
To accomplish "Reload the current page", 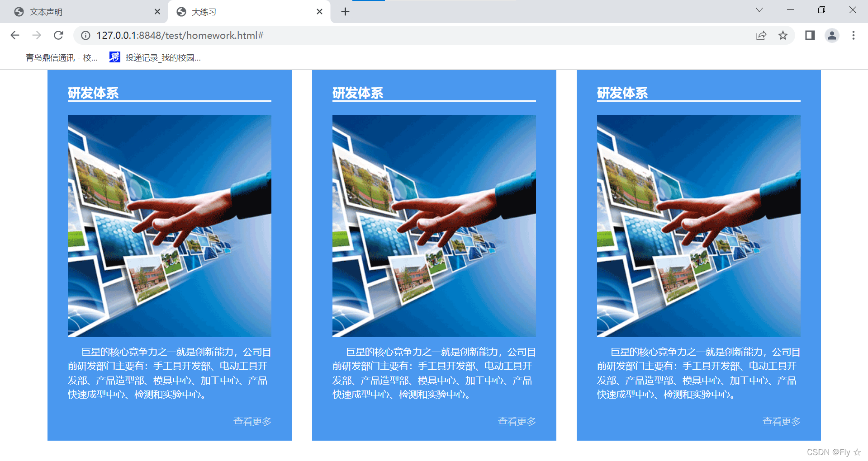I will (x=58, y=35).
